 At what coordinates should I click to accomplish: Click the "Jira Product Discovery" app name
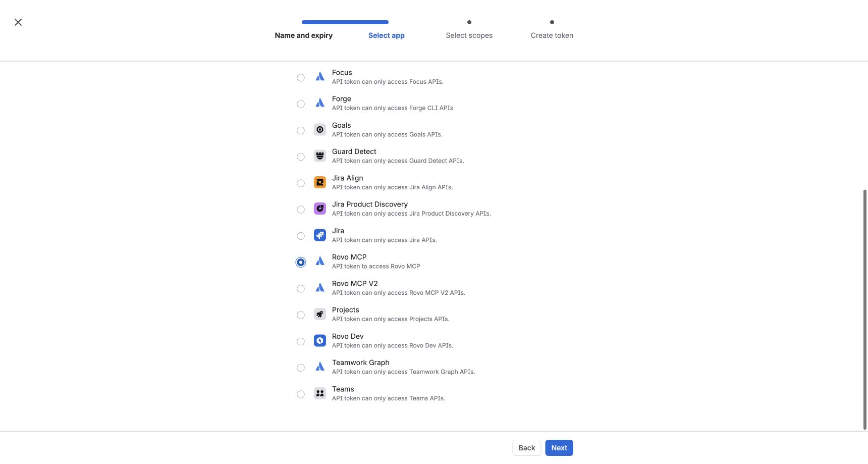[x=370, y=204]
